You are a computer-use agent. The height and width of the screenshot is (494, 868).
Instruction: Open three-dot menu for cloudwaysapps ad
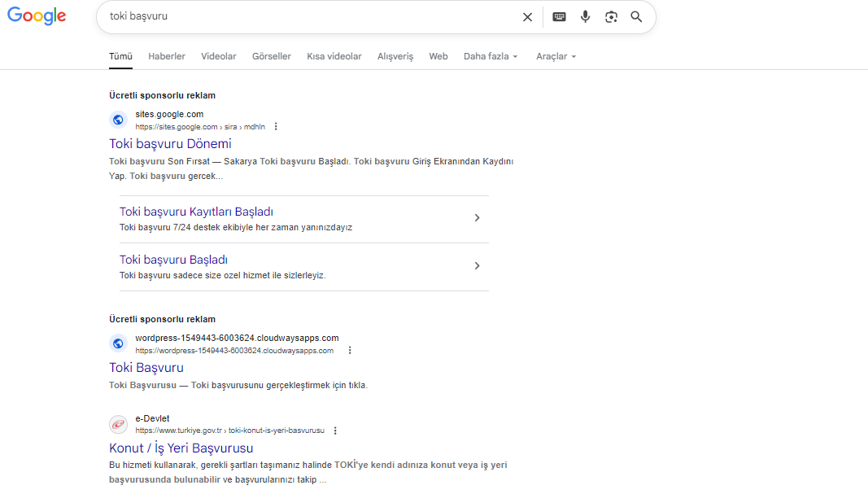coord(349,351)
